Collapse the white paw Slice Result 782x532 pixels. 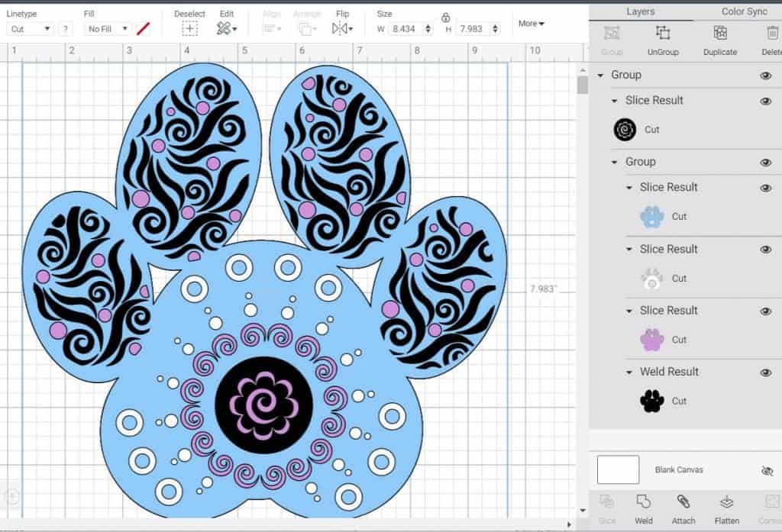click(629, 250)
